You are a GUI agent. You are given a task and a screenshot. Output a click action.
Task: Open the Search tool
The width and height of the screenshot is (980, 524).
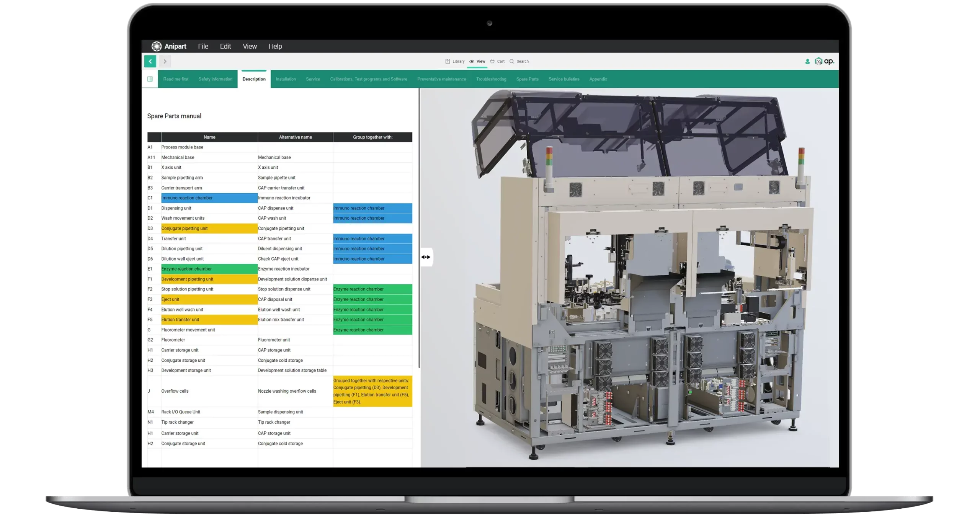click(519, 61)
